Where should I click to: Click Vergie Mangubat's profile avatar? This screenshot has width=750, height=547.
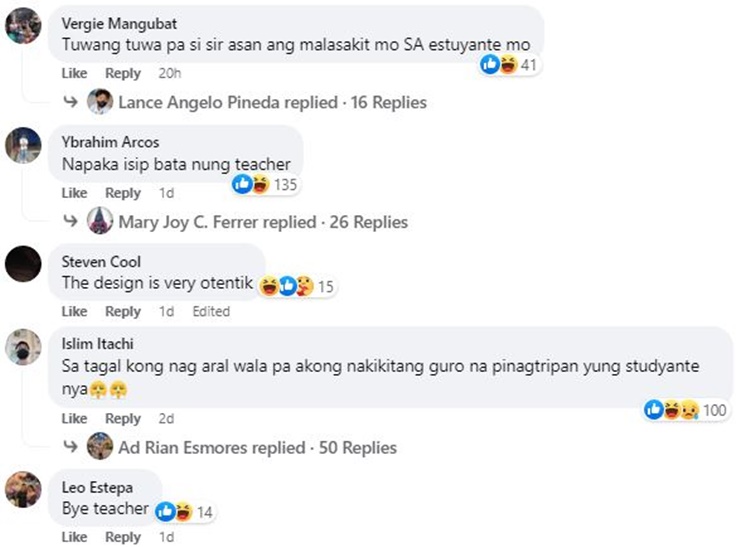click(x=22, y=26)
